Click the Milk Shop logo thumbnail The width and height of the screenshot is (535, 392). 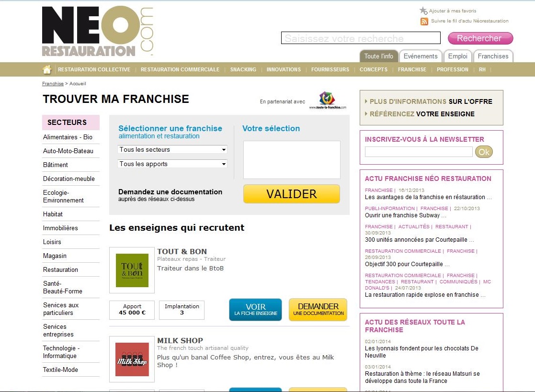click(132, 359)
